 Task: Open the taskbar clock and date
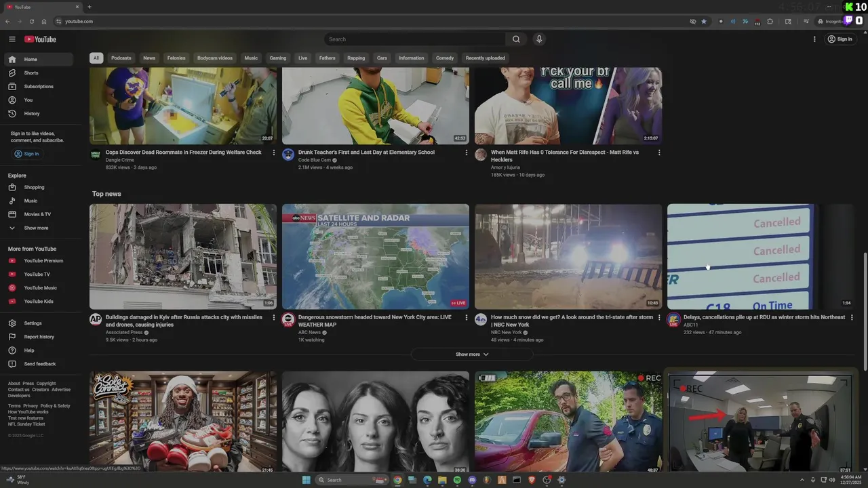pyautogui.click(x=850, y=480)
